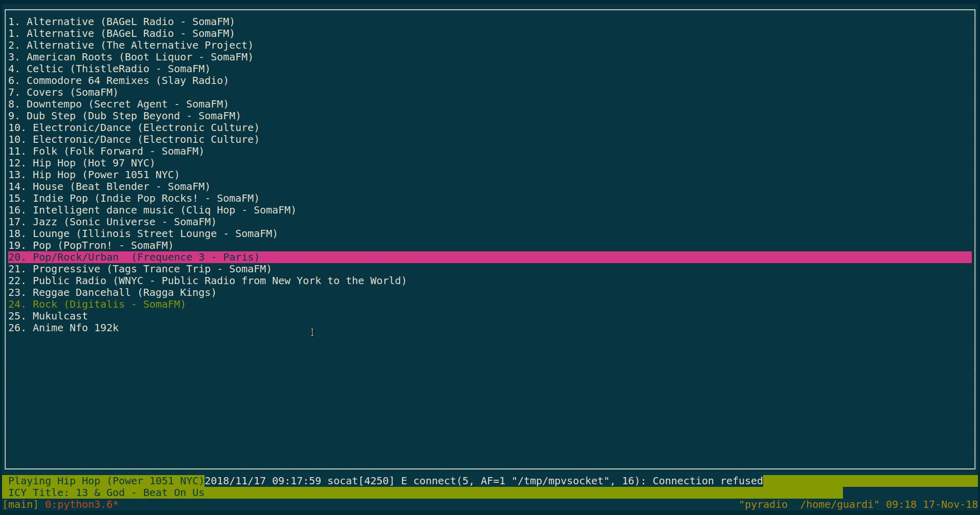Click the socat Connection refused error message
The height and width of the screenshot is (515, 980).
(x=483, y=481)
